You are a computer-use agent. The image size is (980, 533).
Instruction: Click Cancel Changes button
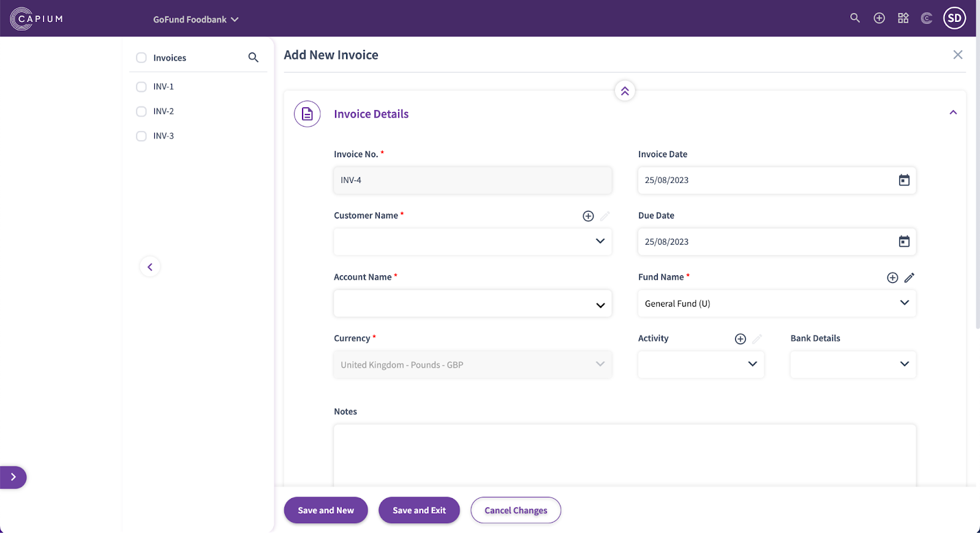click(516, 510)
